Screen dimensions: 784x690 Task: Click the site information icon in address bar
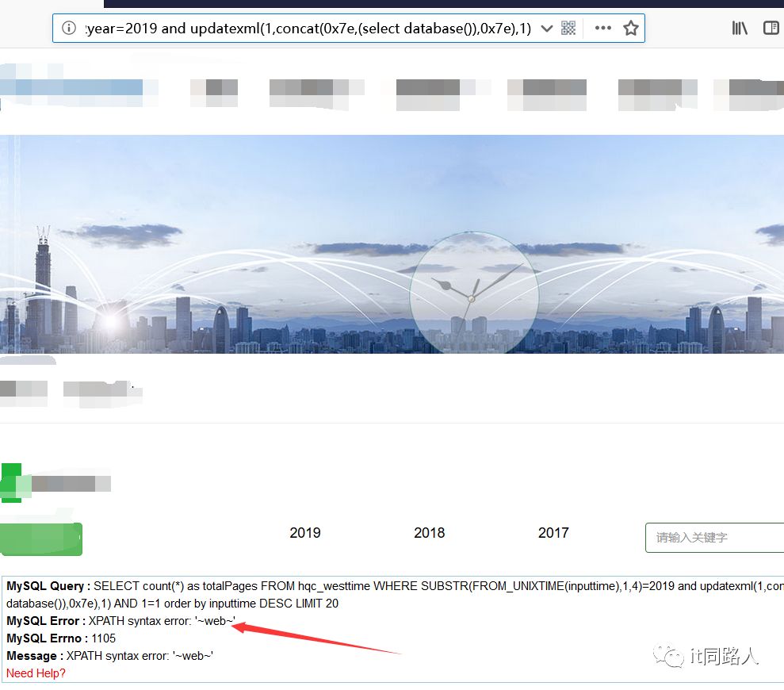pyautogui.click(x=69, y=28)
